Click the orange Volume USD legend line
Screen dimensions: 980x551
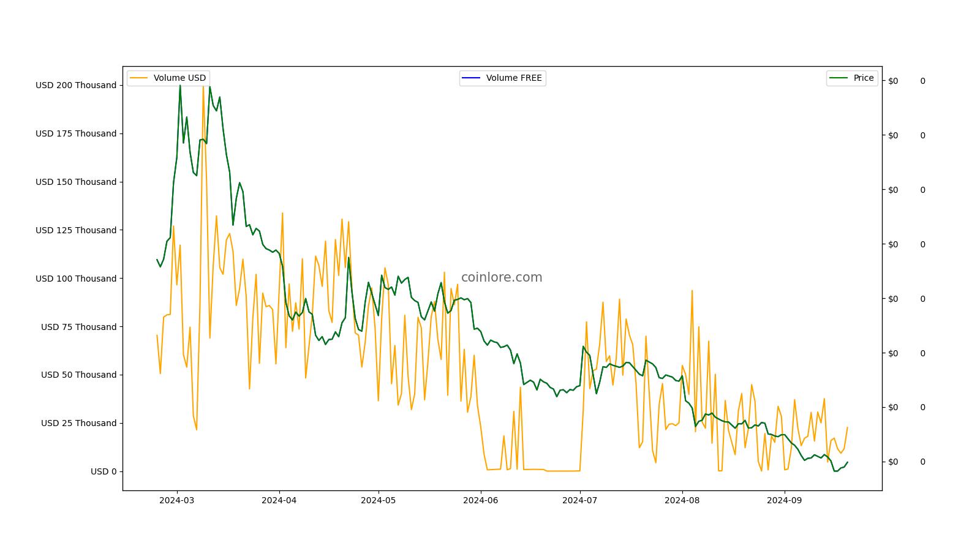pyautogui.click(x=139, y=78)
